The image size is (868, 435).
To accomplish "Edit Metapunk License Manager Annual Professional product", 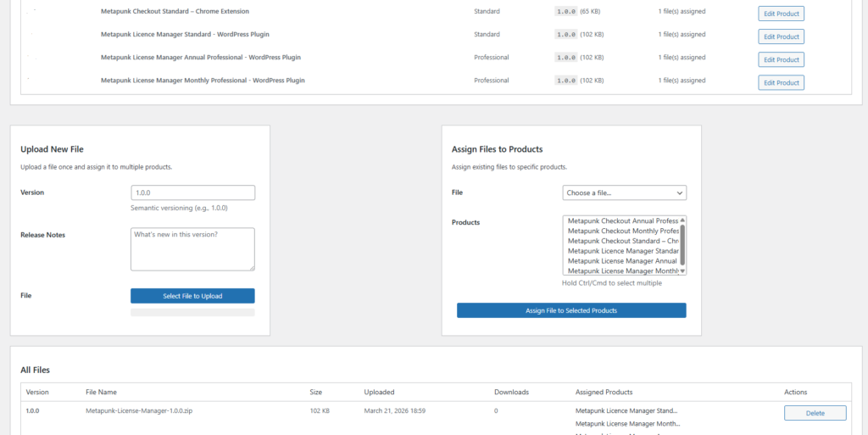I will (781, 59).
